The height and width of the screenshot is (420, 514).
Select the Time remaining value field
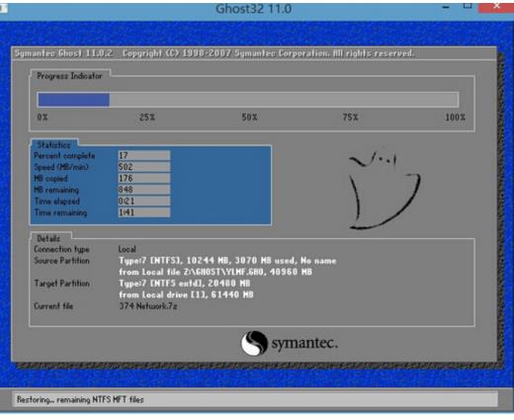[144, 212]
